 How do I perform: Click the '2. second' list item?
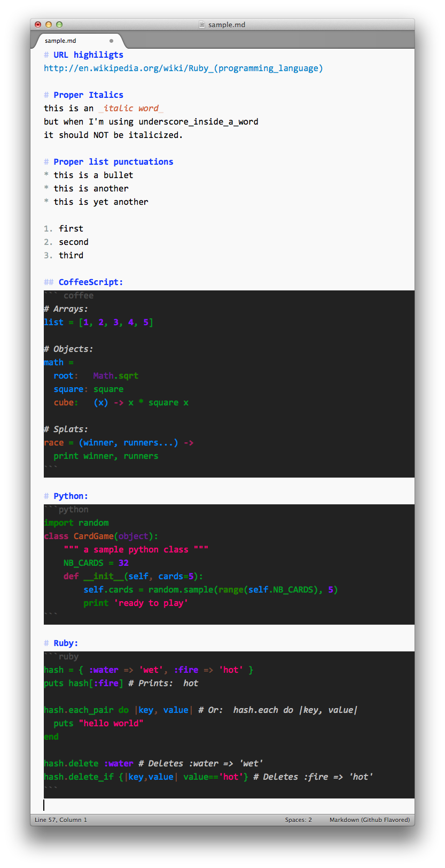66,242
